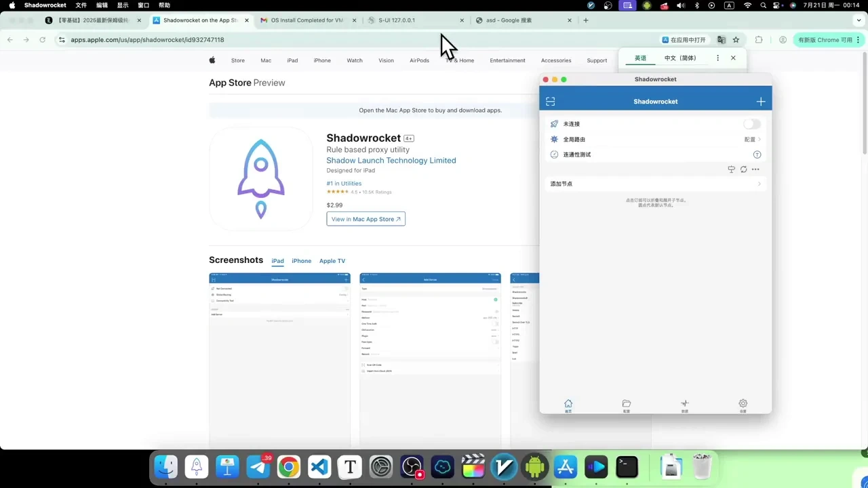Open the translate popup three-dot options menu

(x=717, y=58)
